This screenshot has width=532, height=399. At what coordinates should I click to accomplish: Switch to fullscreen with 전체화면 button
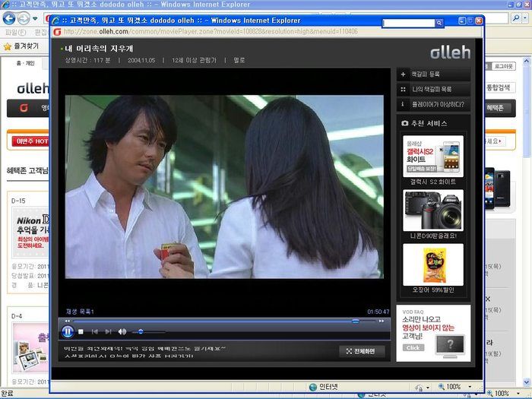tap(362, 351)
